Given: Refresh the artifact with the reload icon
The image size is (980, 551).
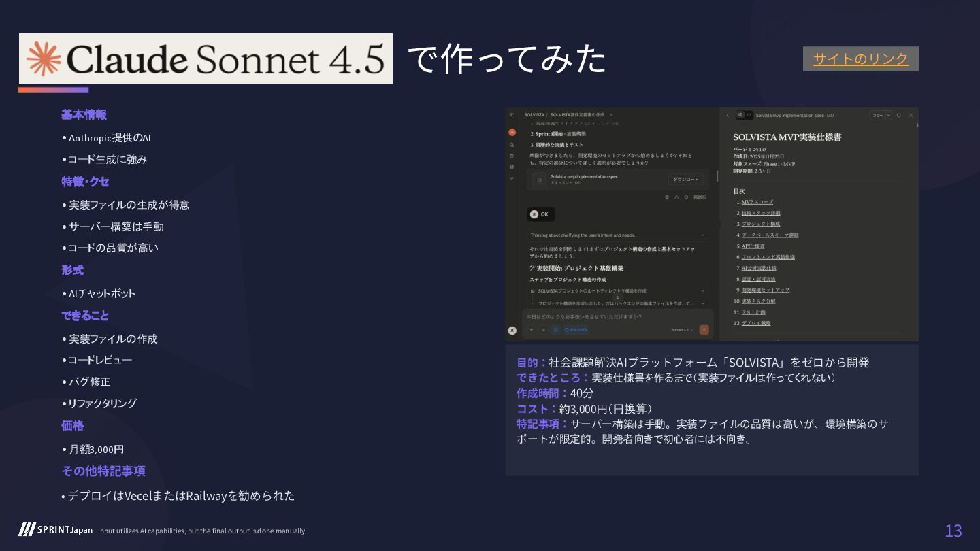Looking at the screenshot, I should (x=898, y=116).
